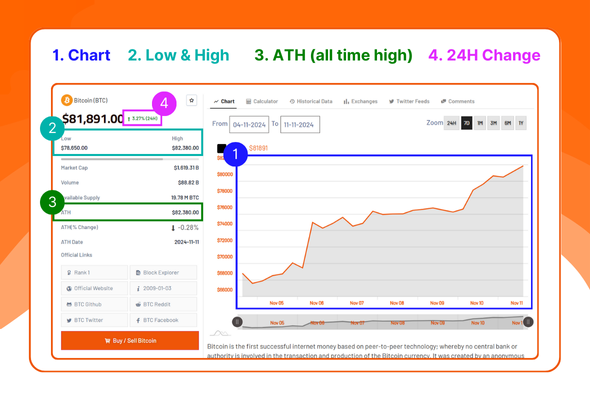Click the To date field 11-11-2024
This screenshot has height=400, width=590.
[300, 125]
